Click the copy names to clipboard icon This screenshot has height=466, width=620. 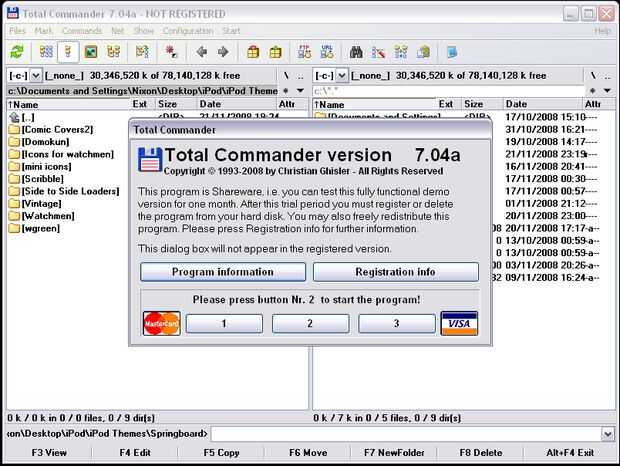(423, 52)
